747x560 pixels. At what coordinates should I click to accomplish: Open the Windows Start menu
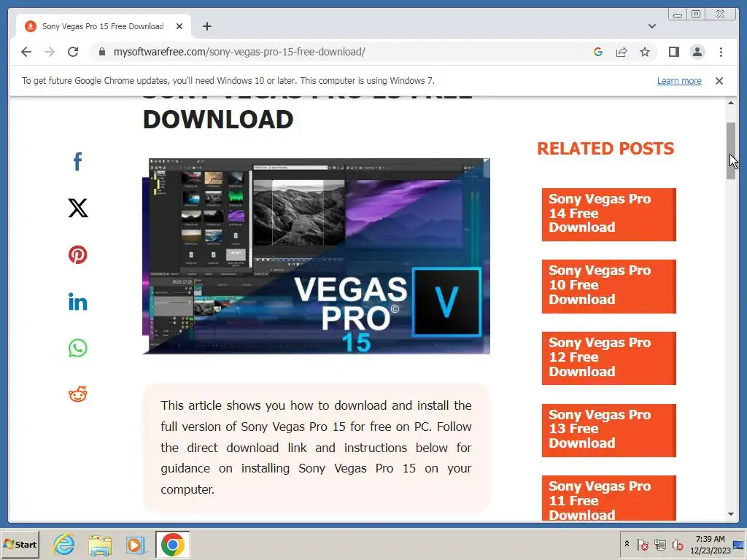coord(20,544)
